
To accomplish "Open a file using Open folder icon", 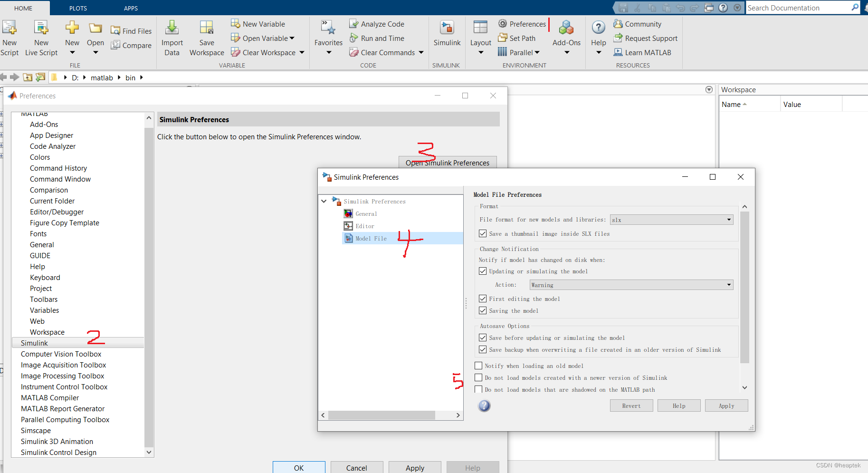I will point(95,28).
